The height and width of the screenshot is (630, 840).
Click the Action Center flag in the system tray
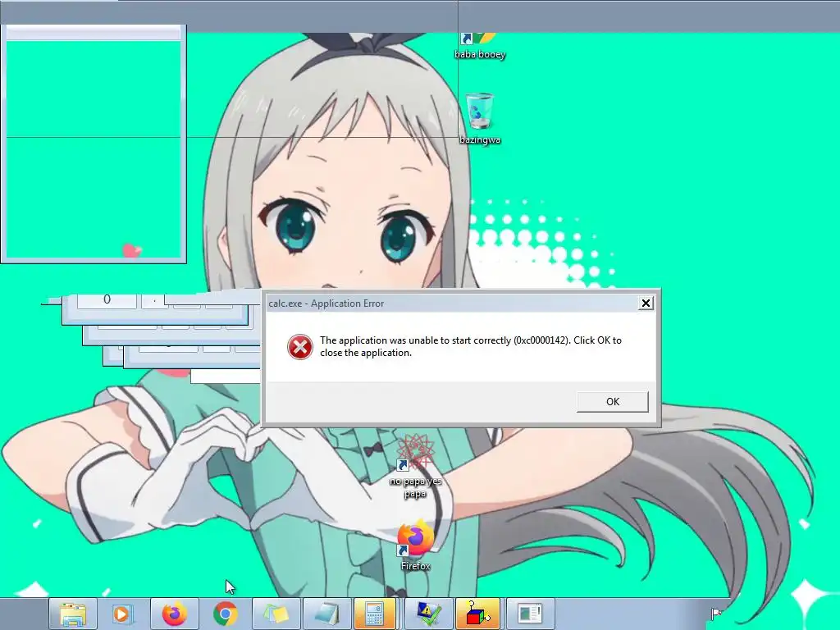(x=715, y=614)
